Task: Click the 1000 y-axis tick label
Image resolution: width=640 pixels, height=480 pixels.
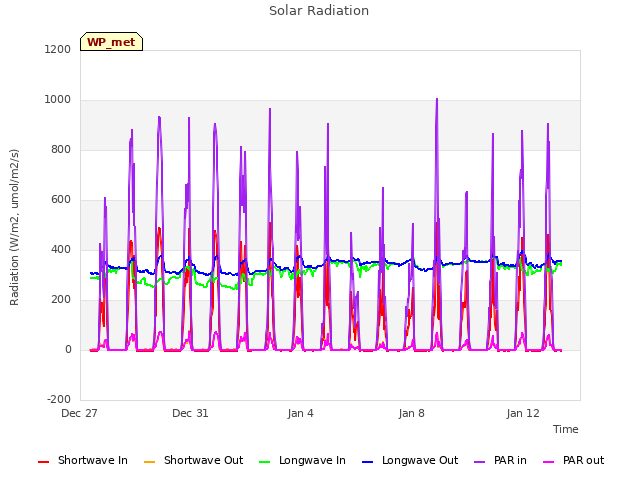Action: pos(58,100)
